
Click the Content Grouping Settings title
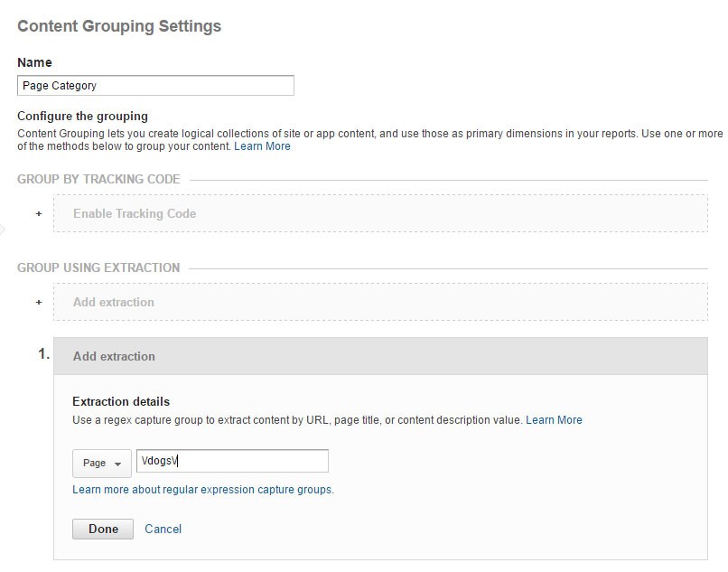pyautogui.click(x=119, y=26)
